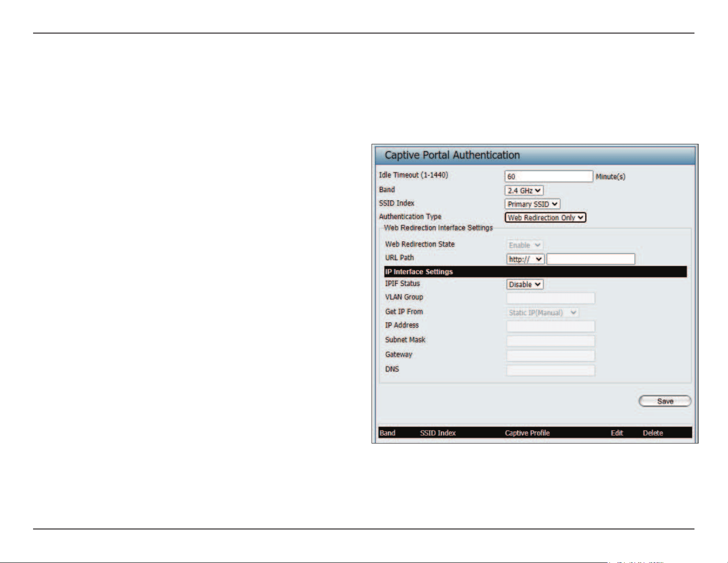Click the Save button
The width and height of the screenshot is (728, 563).
tap(665, 401)
